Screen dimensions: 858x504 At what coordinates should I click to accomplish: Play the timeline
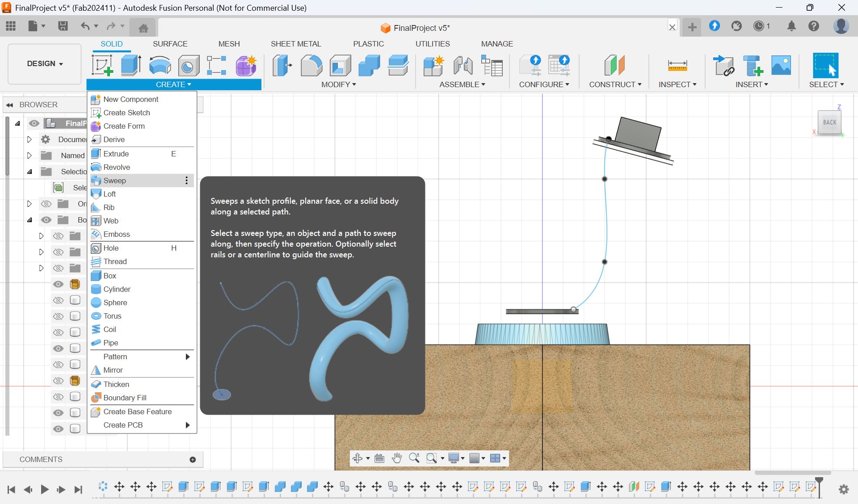(44, 489)
